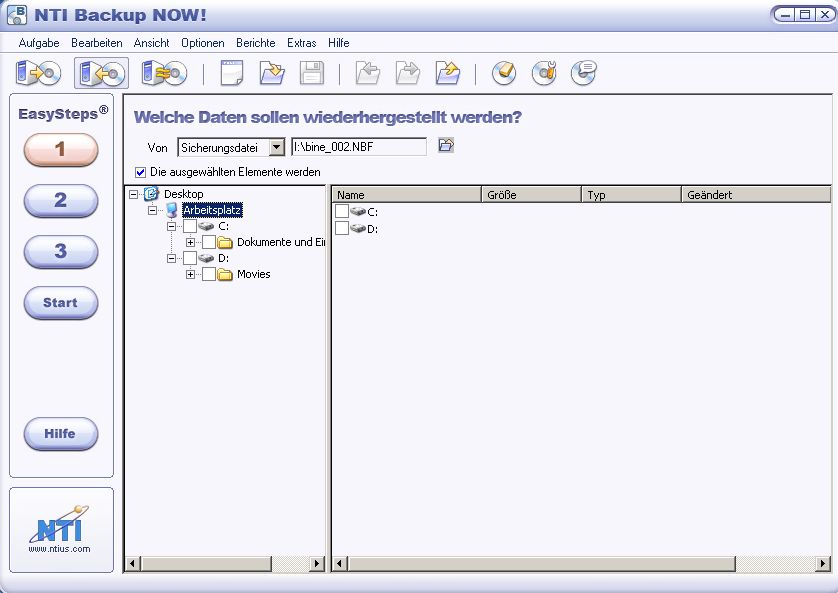Click the Dokumente und Ei folder icon
This screenshot has height=593, width=838.
coord(225,243)
